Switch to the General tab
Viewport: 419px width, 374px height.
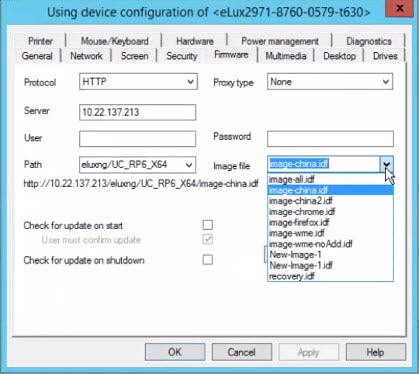point(37,56)
